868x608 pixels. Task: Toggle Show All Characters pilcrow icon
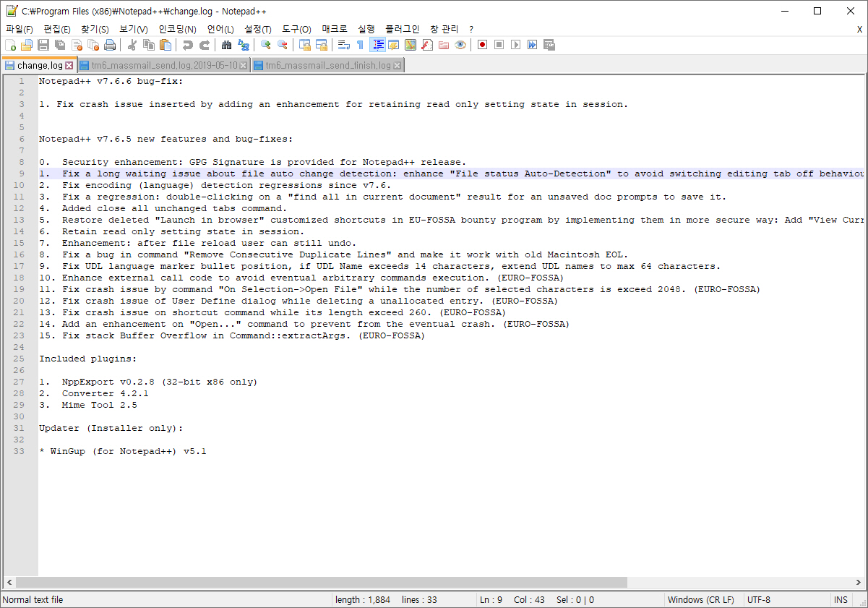(361, 45)
